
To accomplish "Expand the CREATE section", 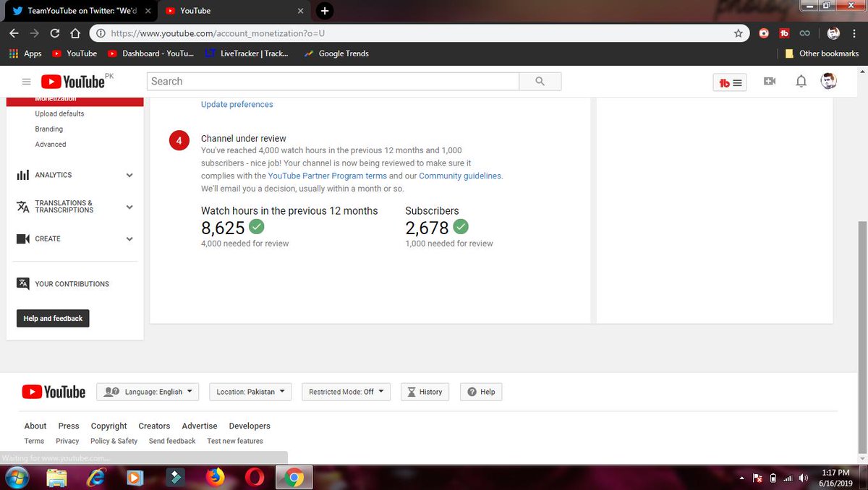I will (75, 238).
